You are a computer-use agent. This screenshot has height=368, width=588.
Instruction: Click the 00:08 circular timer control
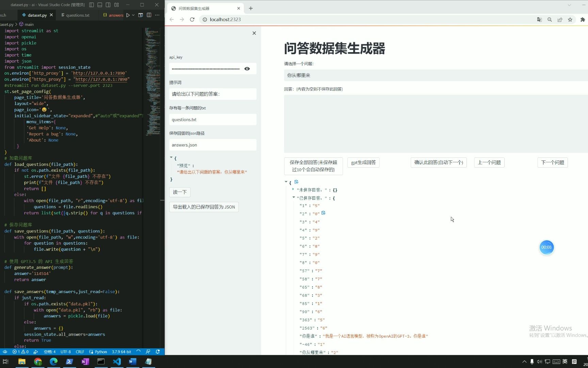tap(546, 247)
